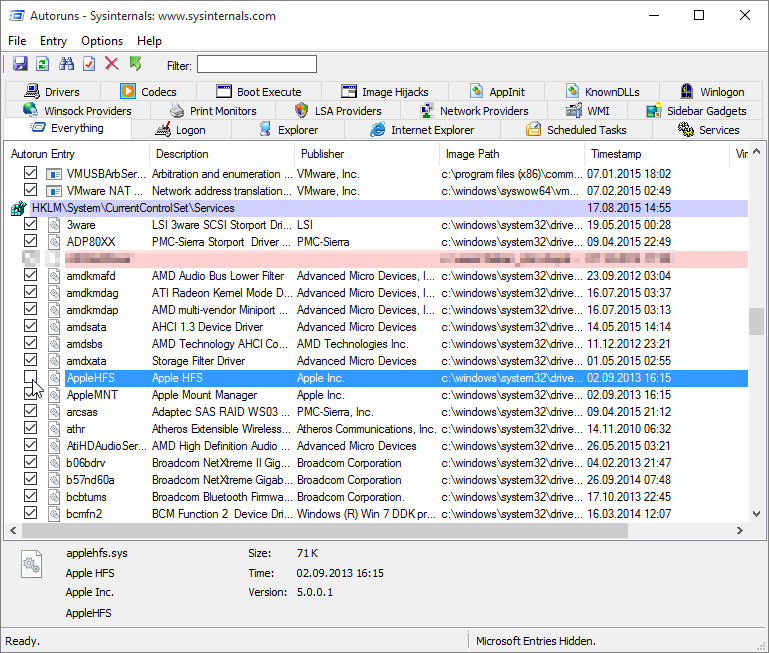Screen dimensions: 769x653
Task: Click the registry icon beside HKLM Services key
Action: tap(18, 208)
